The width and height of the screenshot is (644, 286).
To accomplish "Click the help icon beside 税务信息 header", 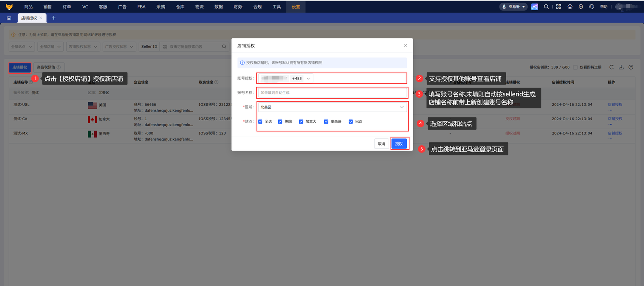I will point(216,82).
